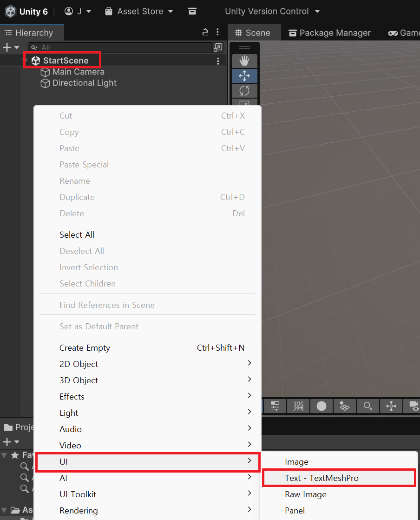The width and height of the screenshot is (420, 520).
Task: Open the Hierarchy panel three-dot menu
Action: [x=217, y=32]
